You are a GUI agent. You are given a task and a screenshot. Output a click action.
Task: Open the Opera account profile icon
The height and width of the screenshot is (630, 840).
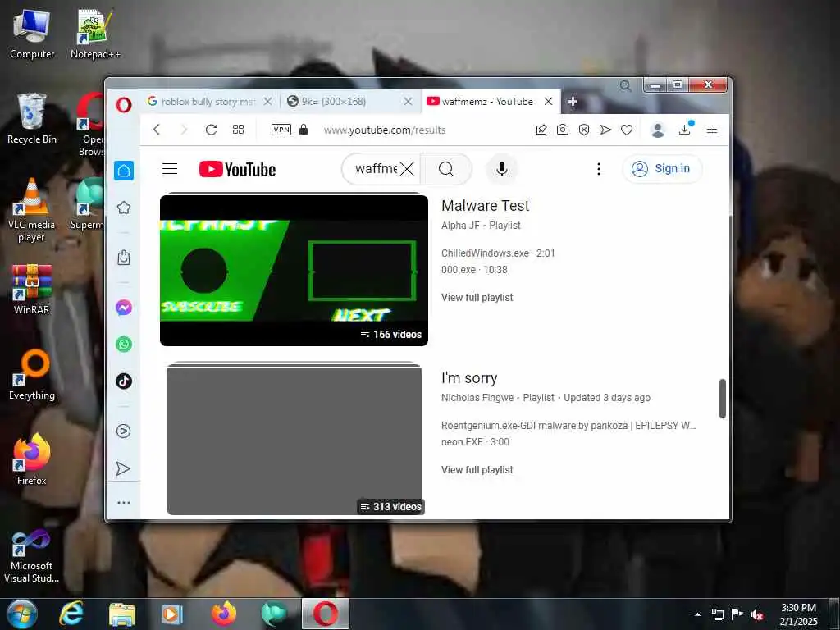[x=658, y=130]
